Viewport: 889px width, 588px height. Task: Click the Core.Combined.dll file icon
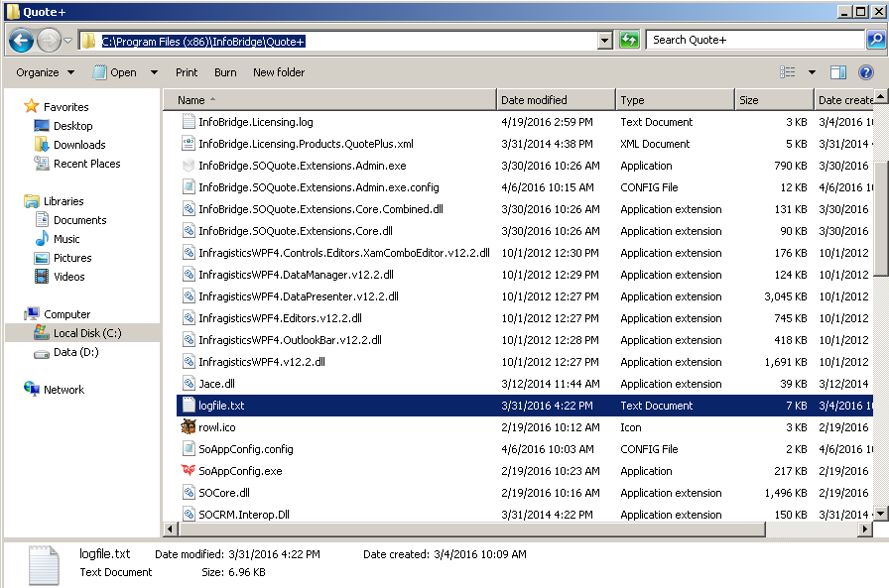189,209
